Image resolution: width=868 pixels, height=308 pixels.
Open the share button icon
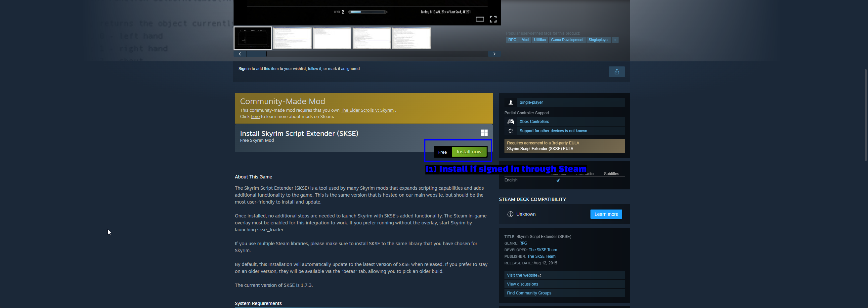click(x=617, y=72)
